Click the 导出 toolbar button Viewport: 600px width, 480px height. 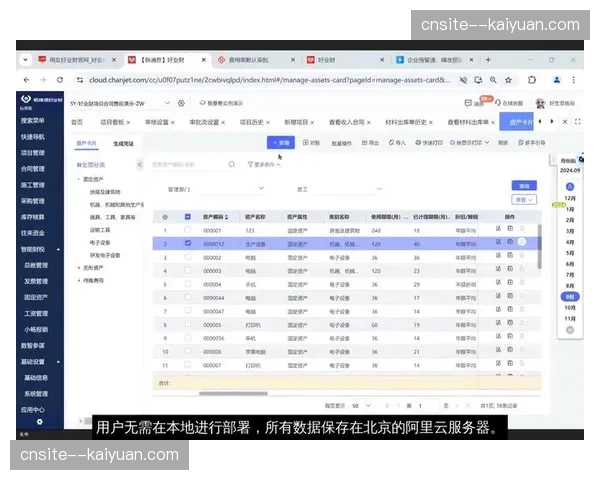coord(370,143)
